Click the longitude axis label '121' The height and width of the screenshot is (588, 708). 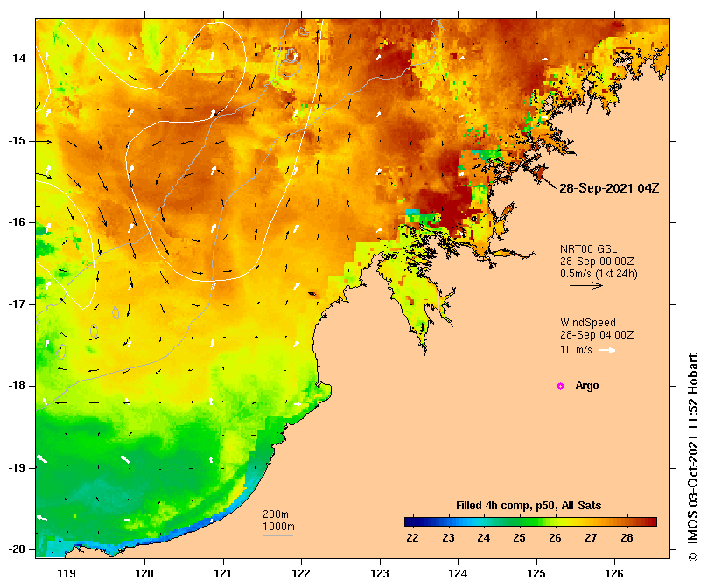223,573
